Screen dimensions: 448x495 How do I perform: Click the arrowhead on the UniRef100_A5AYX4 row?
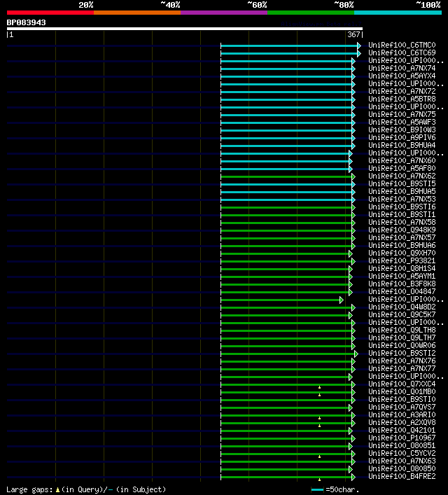pyautogui.click(x=353, y=76)
